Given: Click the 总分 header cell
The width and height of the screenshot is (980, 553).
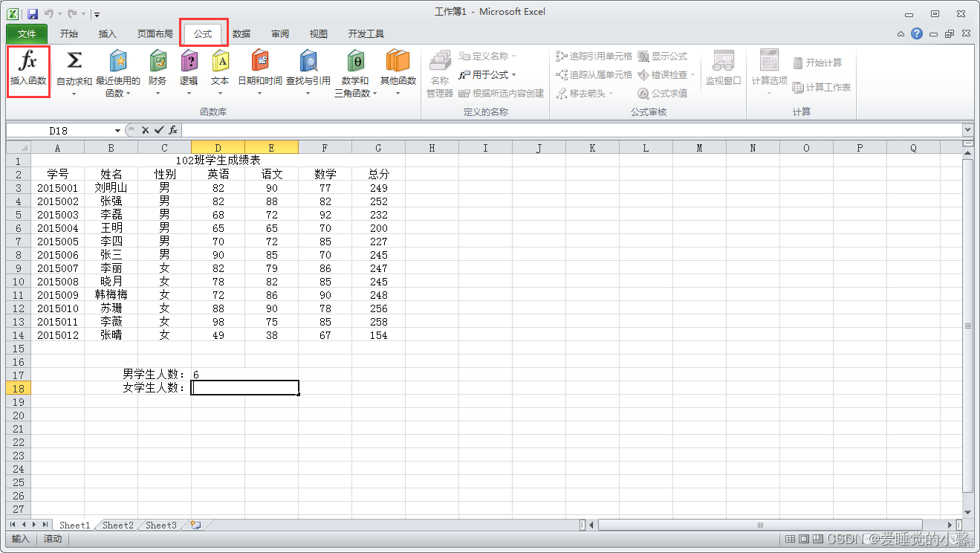Looking at the screenshot, I should click(x=379, y=175).
